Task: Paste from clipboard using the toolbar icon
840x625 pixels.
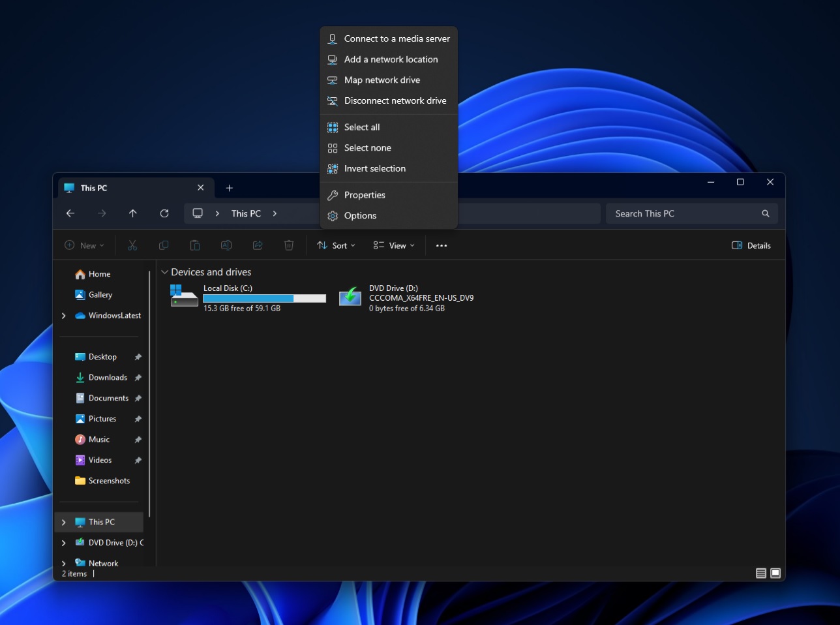Action: 195,245
